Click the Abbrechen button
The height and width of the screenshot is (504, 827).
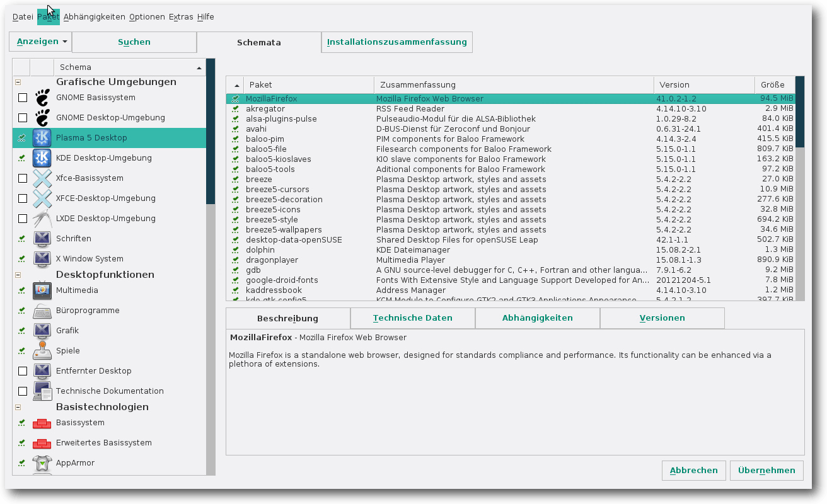pos(694,471)
